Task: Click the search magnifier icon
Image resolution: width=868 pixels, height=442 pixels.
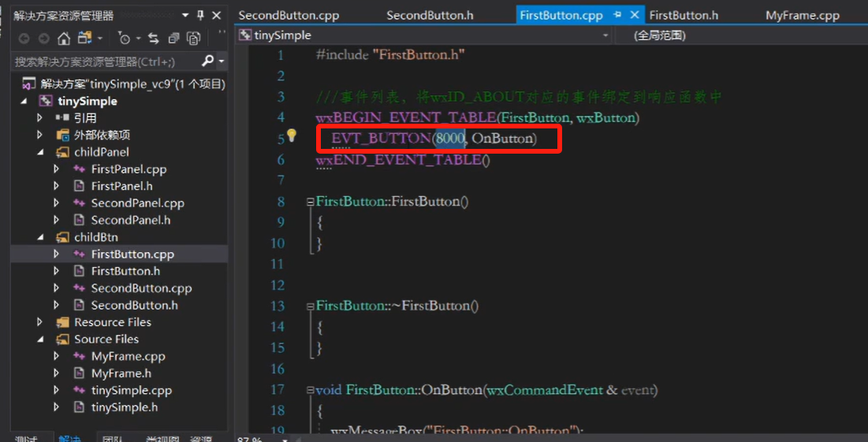Action: click(207, 61)
